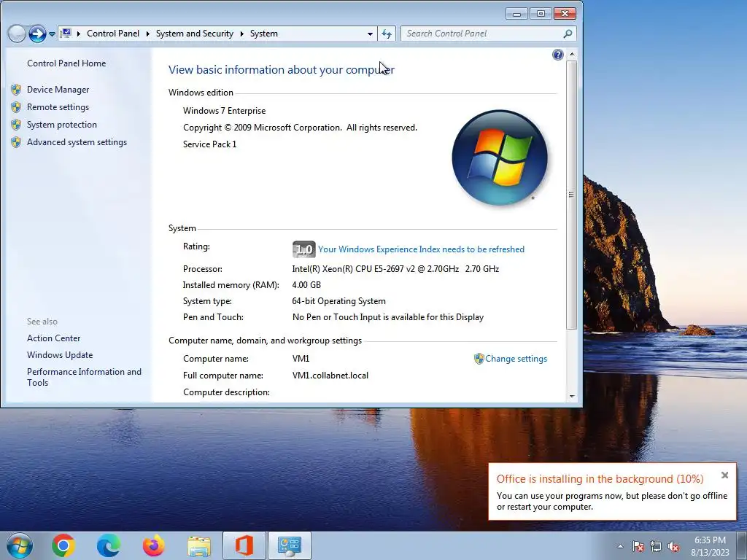Screen dimensions: 747x560
Task: Expand the arrow after Control Panel breadcrumb
Action: pyautogui.click(x=147, y=34)
